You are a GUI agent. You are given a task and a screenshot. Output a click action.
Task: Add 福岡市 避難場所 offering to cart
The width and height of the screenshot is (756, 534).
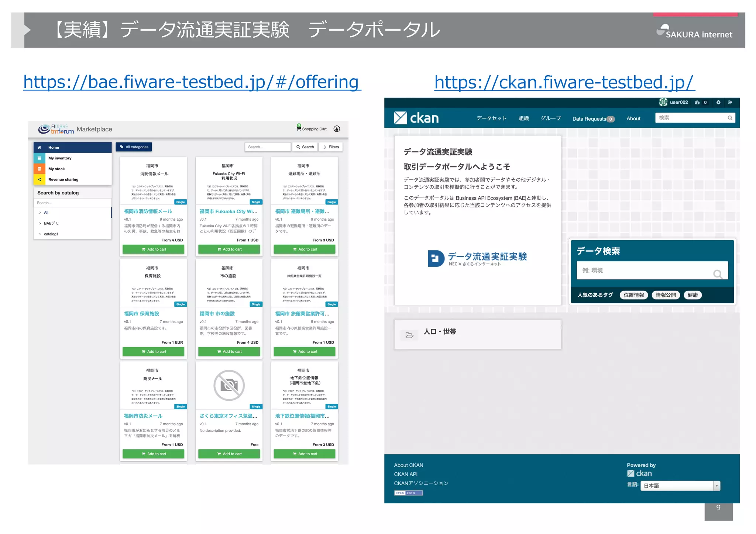coord(305,249)
